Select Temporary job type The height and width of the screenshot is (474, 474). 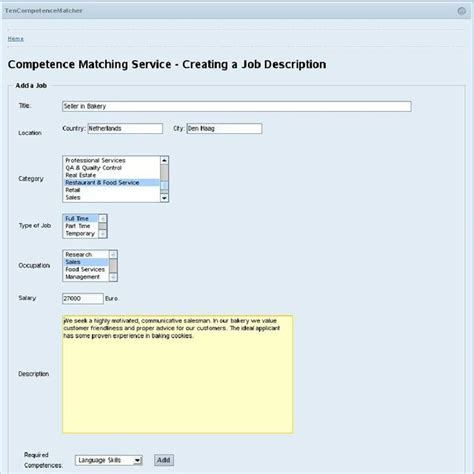(x=81, y=233)
